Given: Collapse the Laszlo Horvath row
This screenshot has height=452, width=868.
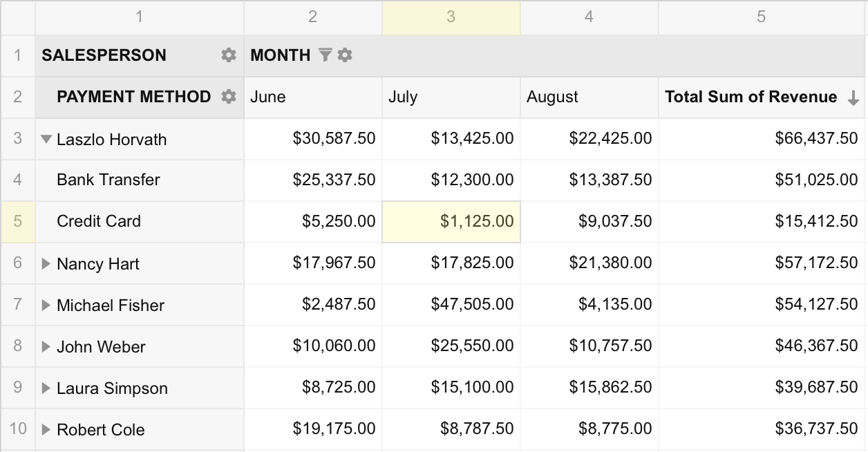Looking at the screenshot, I should 46,139.
